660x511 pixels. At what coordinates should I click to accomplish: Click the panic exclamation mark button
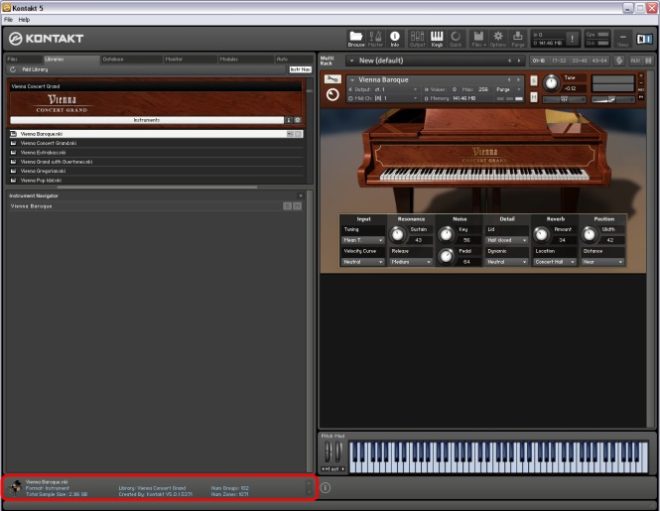pyautogui.click(x=572, y=39)
